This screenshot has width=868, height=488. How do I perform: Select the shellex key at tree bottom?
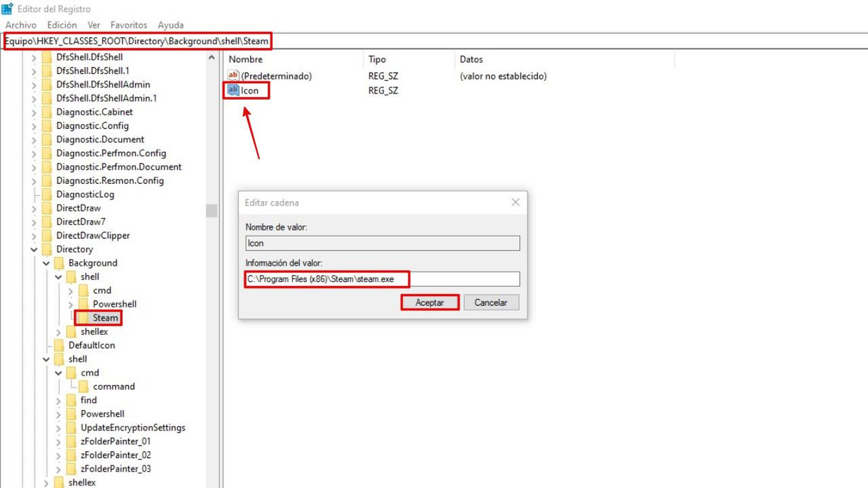(82, 483)
